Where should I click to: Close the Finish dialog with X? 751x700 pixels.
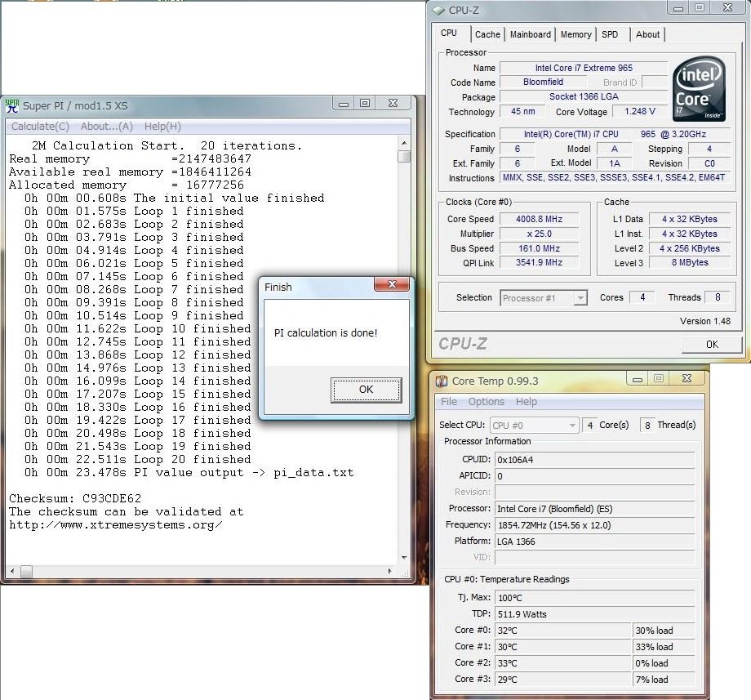pyautogui.click(x=391, y=286)
